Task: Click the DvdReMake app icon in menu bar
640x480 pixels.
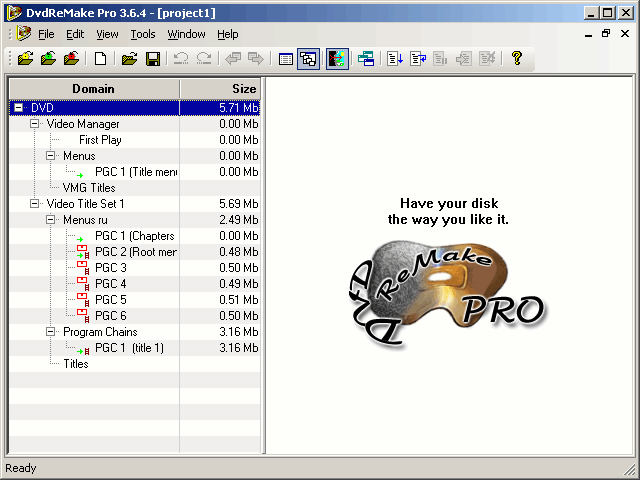Action: click(x=24, y=33)
